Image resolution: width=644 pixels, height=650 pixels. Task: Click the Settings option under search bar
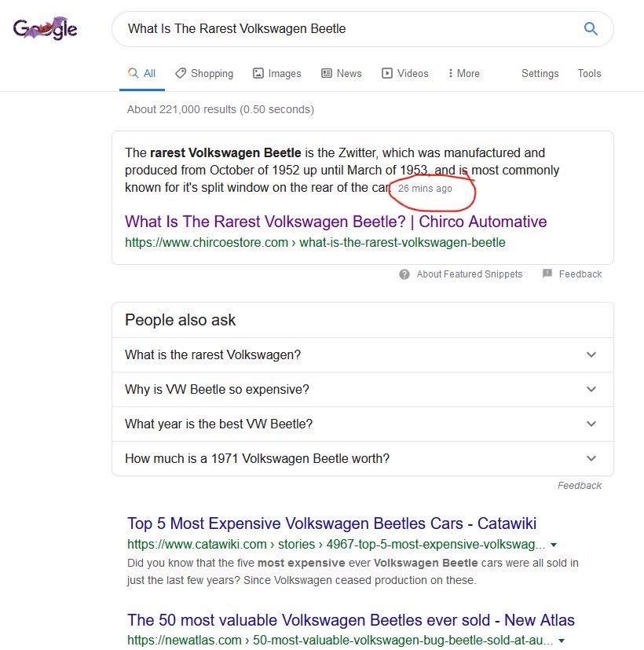tap(540, 73)
